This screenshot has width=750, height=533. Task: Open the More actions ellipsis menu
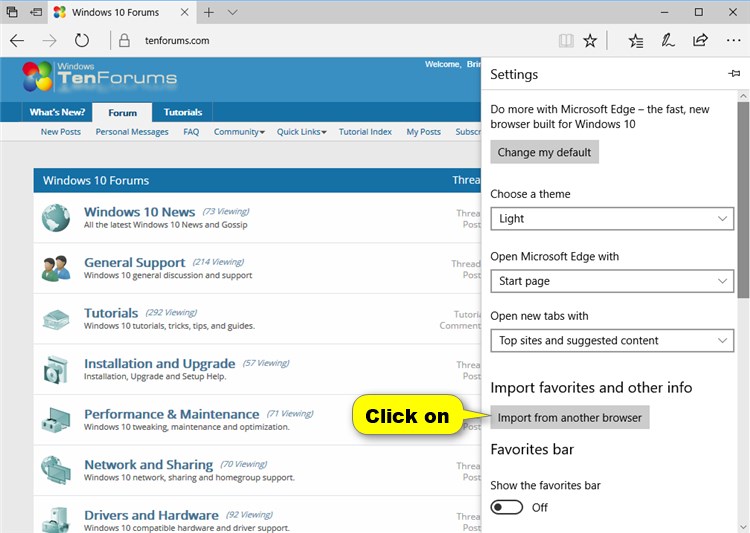click(733, 41)
